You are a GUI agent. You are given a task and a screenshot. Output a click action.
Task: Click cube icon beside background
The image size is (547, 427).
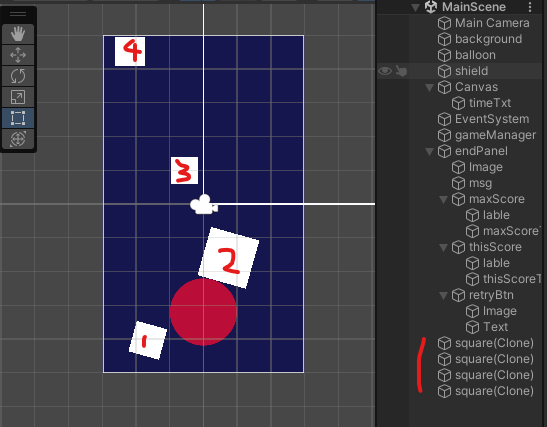444,39
